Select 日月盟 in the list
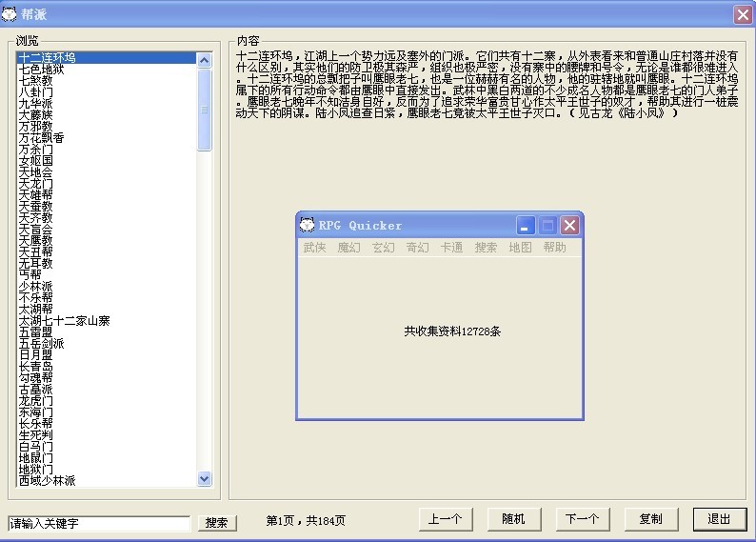 107,355
